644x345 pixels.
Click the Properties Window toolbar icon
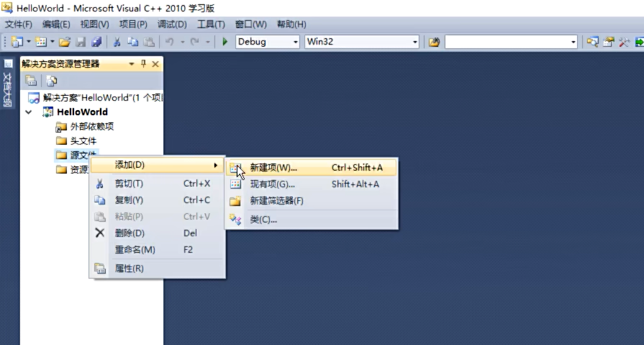(x=608, y=42)
